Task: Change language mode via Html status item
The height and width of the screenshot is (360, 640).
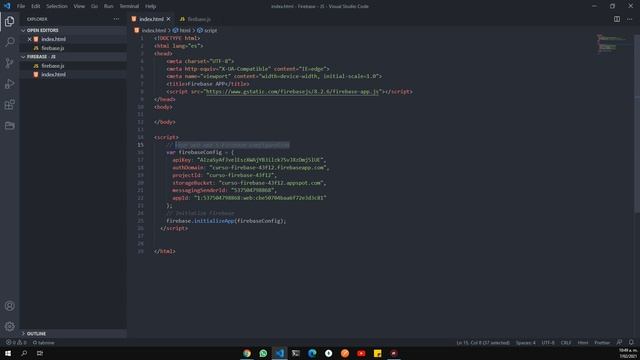Action: pyautogui.click(x=583, y=342)
